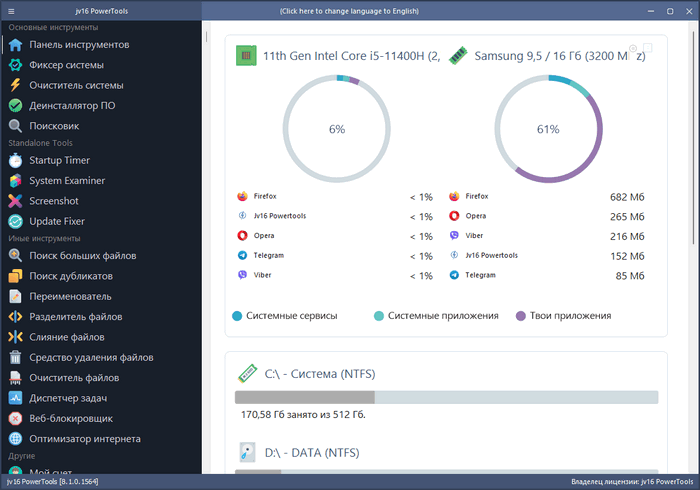
Task: Click the jv16 PowerTools version in status bar
Action: [53, 482]
